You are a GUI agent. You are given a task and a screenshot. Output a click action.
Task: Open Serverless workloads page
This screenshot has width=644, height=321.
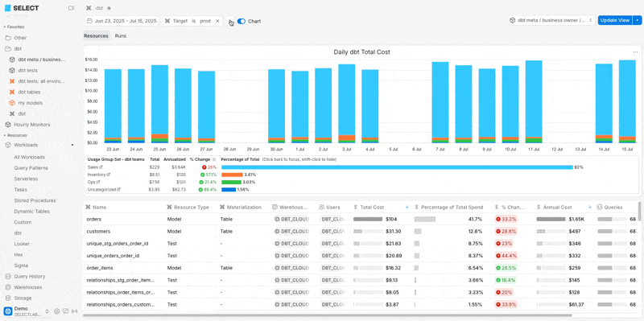click(x=26, y=179)
